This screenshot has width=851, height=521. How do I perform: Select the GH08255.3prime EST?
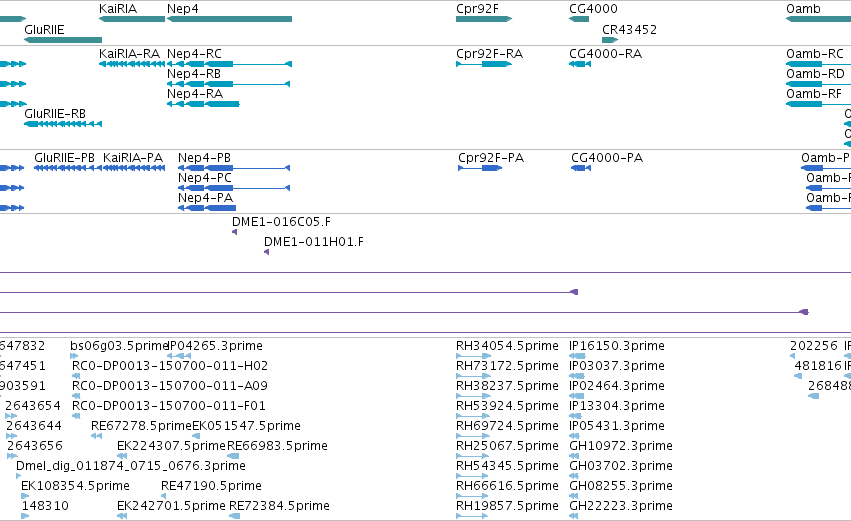[574, 496]
